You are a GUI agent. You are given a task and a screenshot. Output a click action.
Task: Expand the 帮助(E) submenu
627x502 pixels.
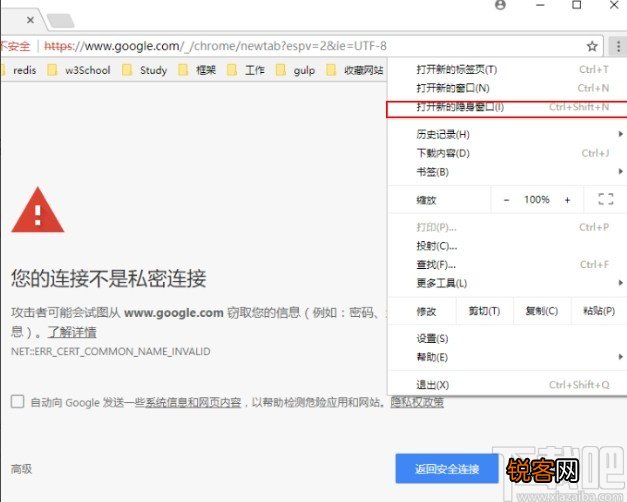[x=507, y=357]
